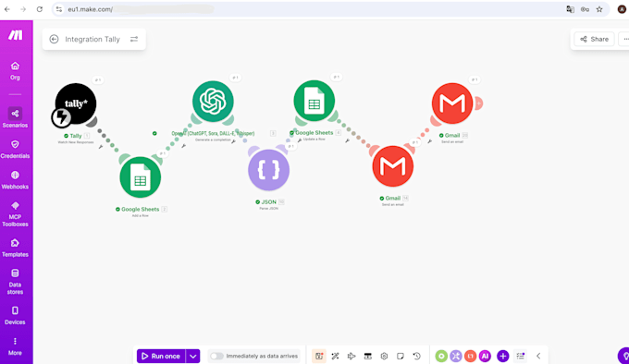
Task: Click the Share button
Action: pyautogui.click(x=594, y=39)
